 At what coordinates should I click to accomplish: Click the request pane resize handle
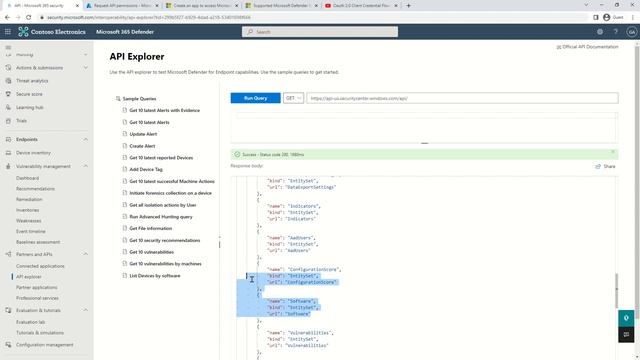tap(424, 144)
